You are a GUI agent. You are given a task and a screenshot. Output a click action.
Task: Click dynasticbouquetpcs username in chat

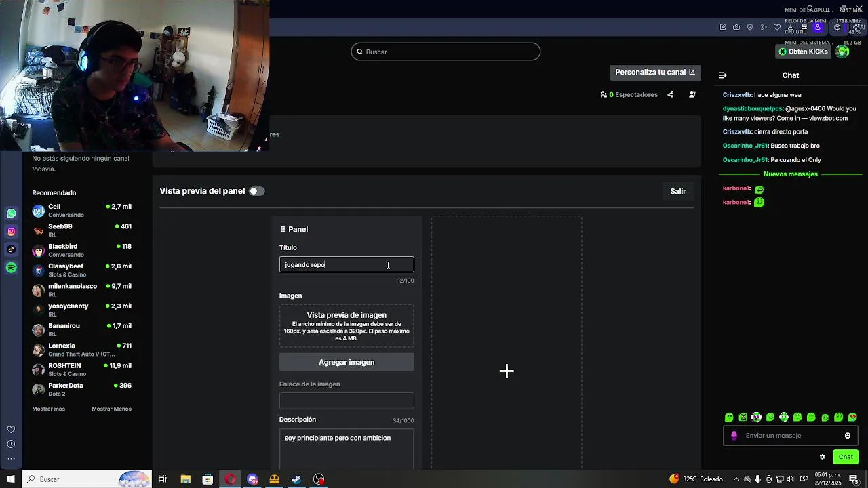753,108
